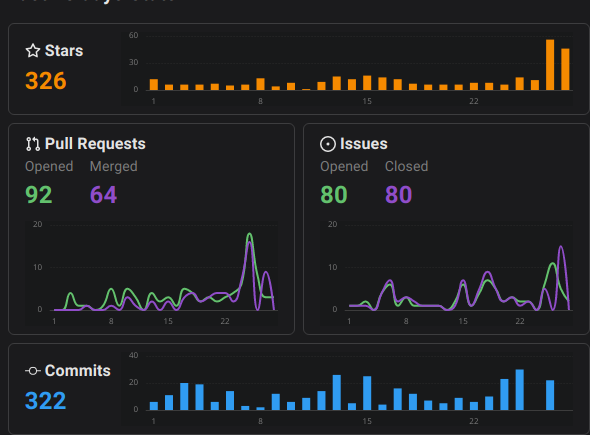Viewport: 590px width, 435px height.
Task: Click the 20 axis label in Pull Requests chart
Action: 37,224
